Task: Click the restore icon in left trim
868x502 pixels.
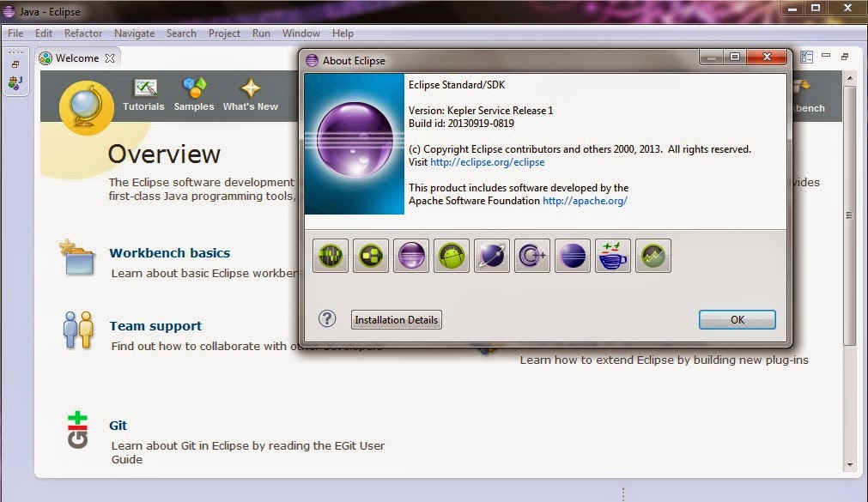Action: coord(15,64)
